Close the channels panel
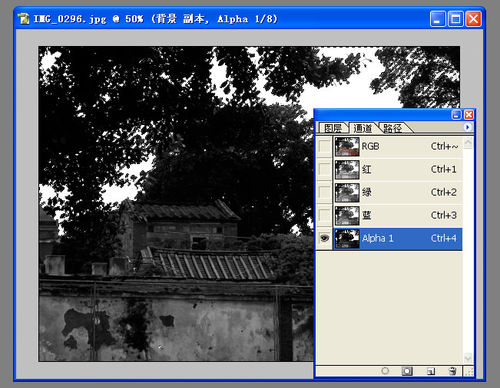Viewport: 500px width, 388px height. pos(469,115)
